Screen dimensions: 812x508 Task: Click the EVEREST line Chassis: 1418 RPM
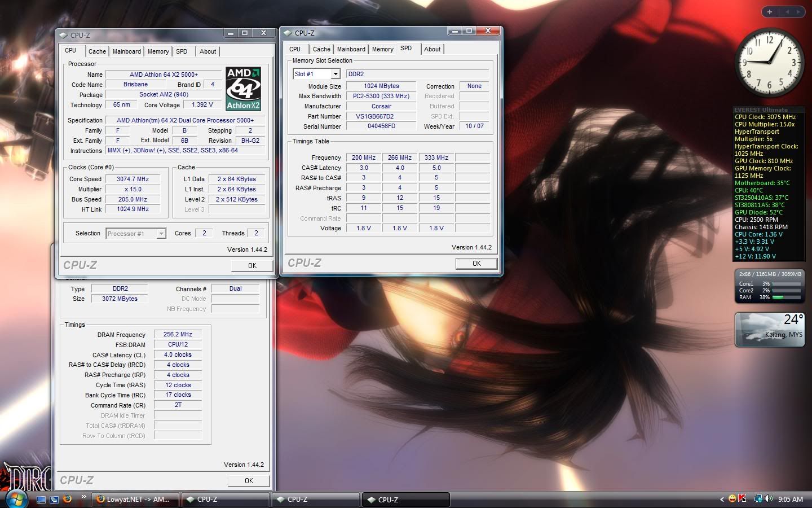pos(761,227)
